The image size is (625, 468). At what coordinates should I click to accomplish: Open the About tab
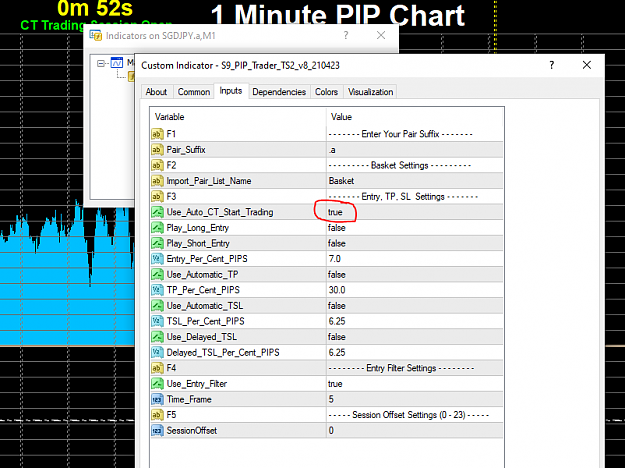156,92
